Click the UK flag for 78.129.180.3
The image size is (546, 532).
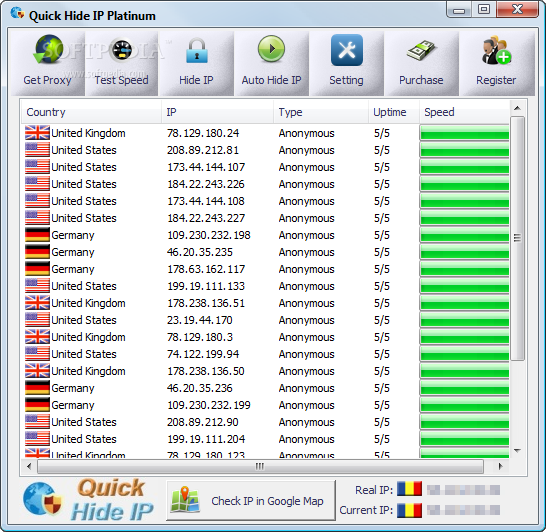pyautogui.click(x=37, y=337)
